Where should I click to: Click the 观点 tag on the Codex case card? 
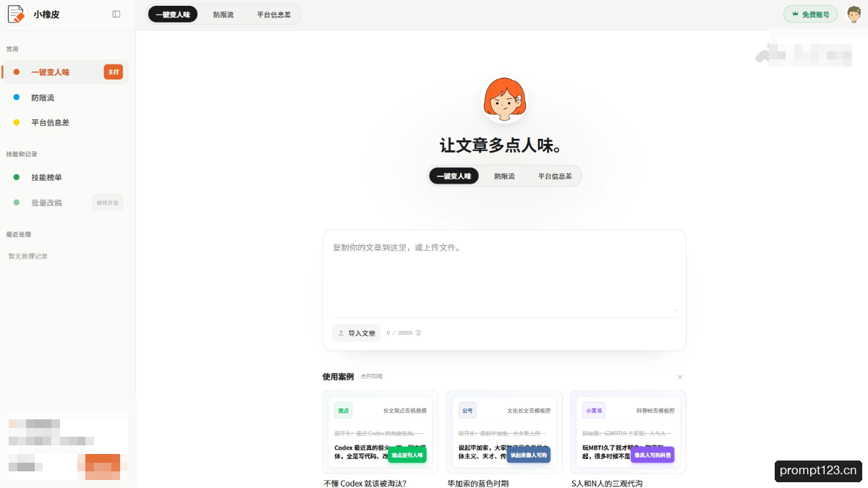click(x=343, y=411)
